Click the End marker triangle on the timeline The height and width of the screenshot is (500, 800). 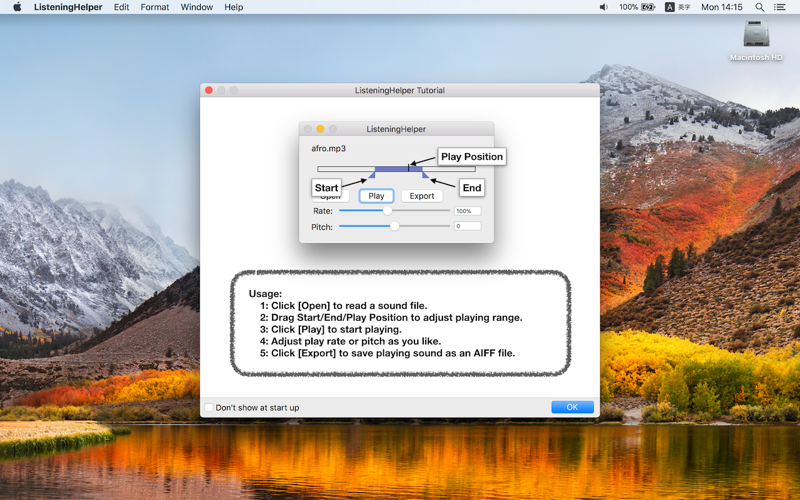(425, 175)
